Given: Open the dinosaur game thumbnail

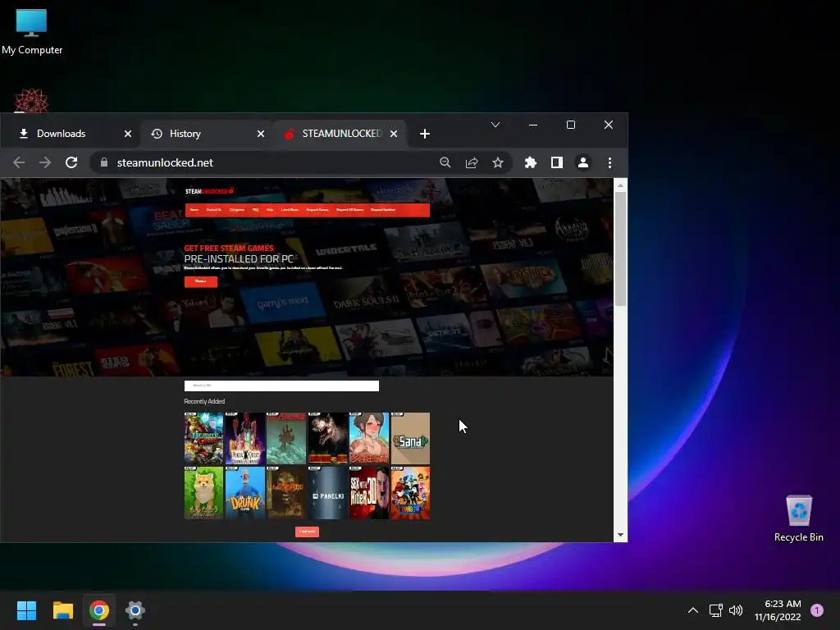Looking at the screenshot, I should point(327,438).
